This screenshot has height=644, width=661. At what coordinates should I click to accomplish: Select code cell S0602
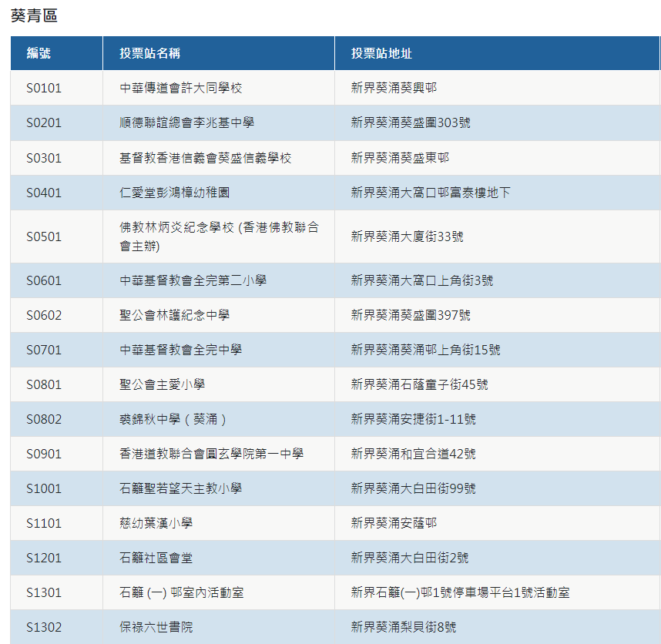click(x=44, y=315)
